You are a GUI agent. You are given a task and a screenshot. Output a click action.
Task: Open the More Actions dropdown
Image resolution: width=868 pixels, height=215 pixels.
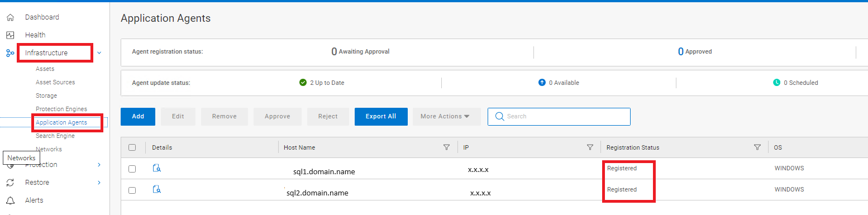click(x=447, y=117)
